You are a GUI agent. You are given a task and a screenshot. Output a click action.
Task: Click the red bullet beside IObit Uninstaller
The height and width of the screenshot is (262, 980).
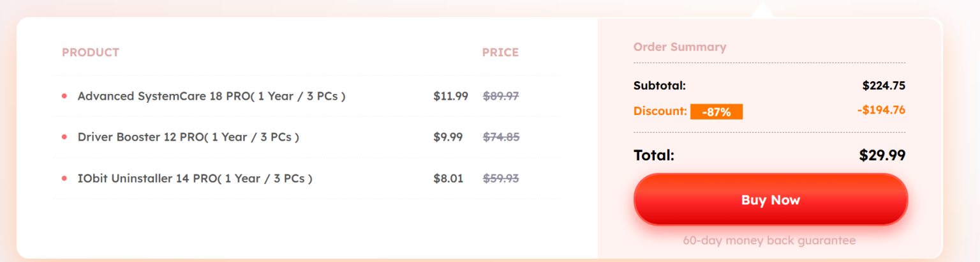point(64,179)
